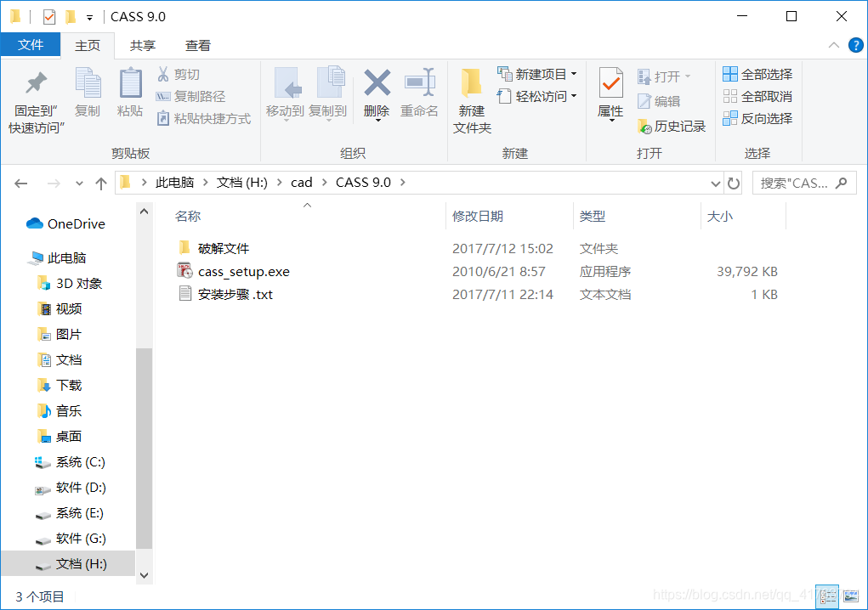Viewport: 868px width, 610px height.
Task: Open 软件 (D:) drive
Action: tap(70, 487)
